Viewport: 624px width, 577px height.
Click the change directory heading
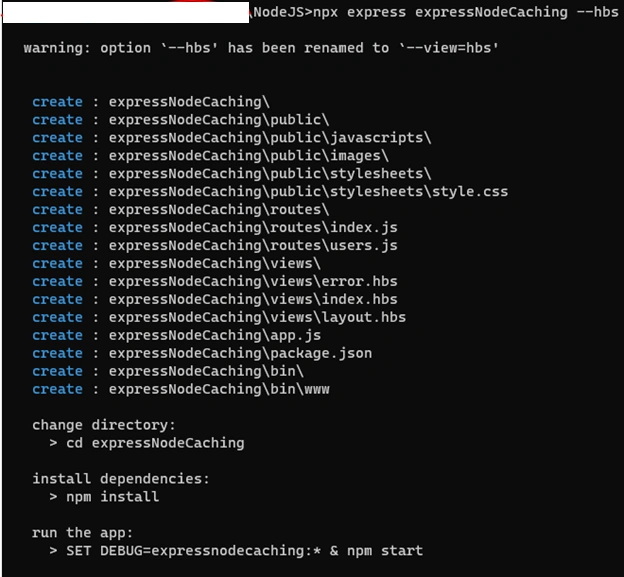point(104,425)
